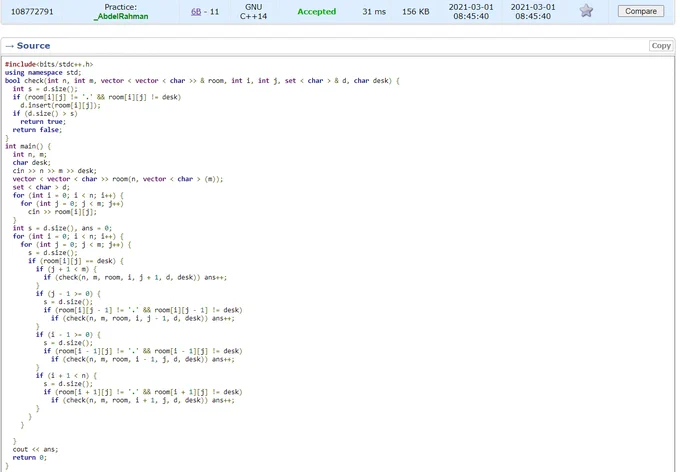The image size is (680, 472).
Task: Click the Compare button
Action: [641, 11]
